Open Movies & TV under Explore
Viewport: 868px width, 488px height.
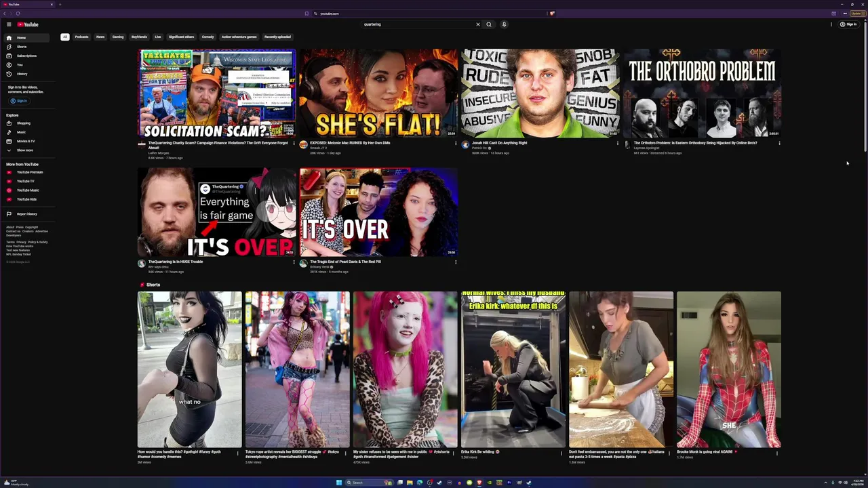coord(26,141)
